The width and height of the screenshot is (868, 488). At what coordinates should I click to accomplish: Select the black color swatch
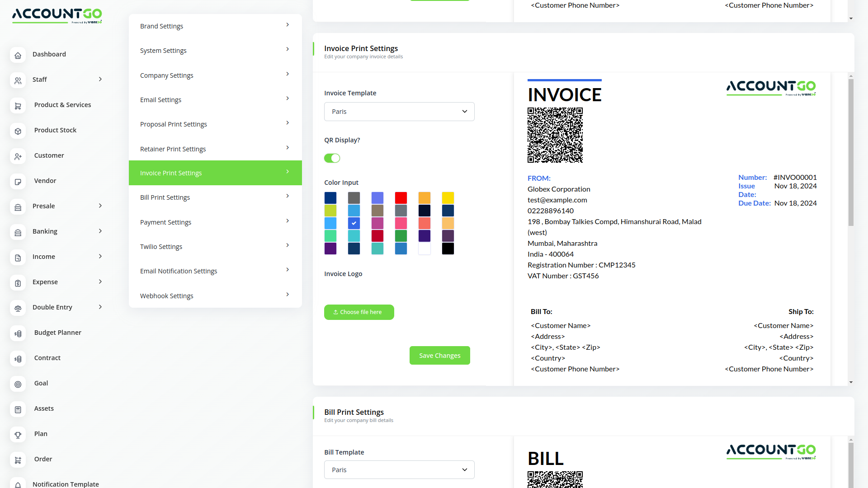coord(448,248)
